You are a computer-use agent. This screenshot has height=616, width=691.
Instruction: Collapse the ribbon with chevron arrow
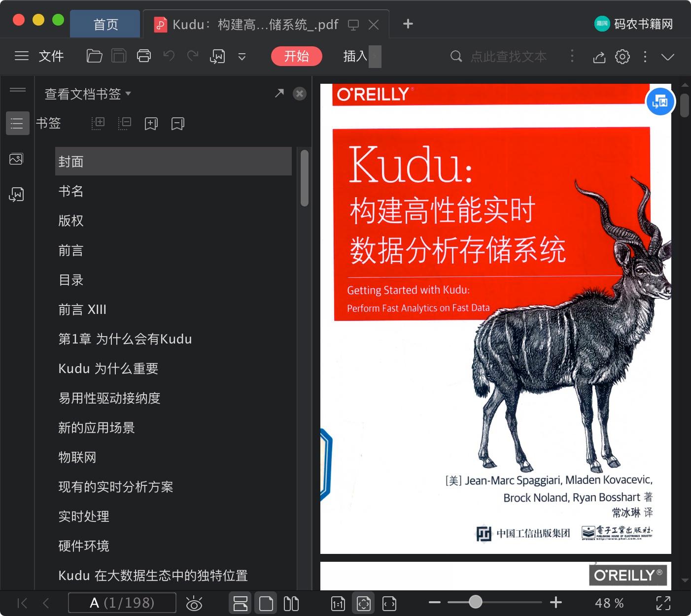coord(668,57)
